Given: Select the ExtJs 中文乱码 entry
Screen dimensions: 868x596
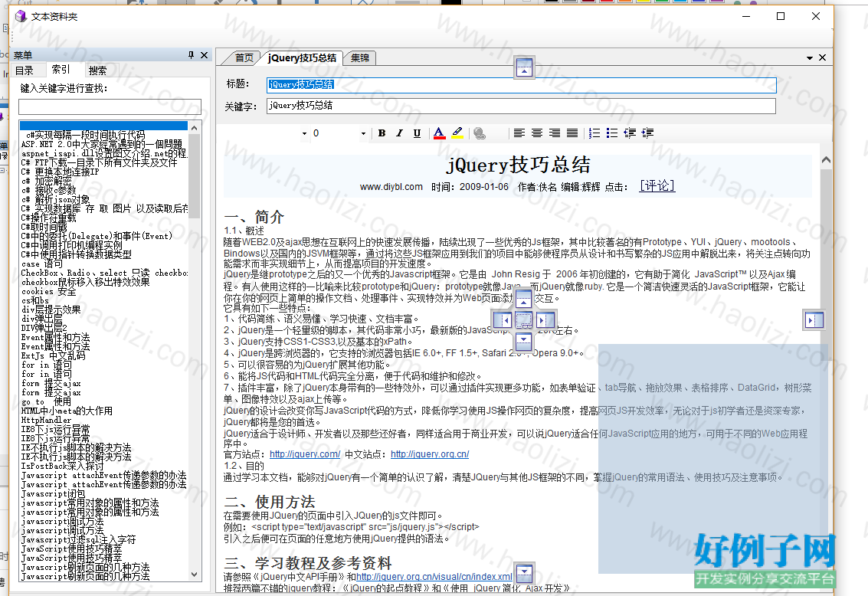Looking at the screenshot, I should click(53, 355).
